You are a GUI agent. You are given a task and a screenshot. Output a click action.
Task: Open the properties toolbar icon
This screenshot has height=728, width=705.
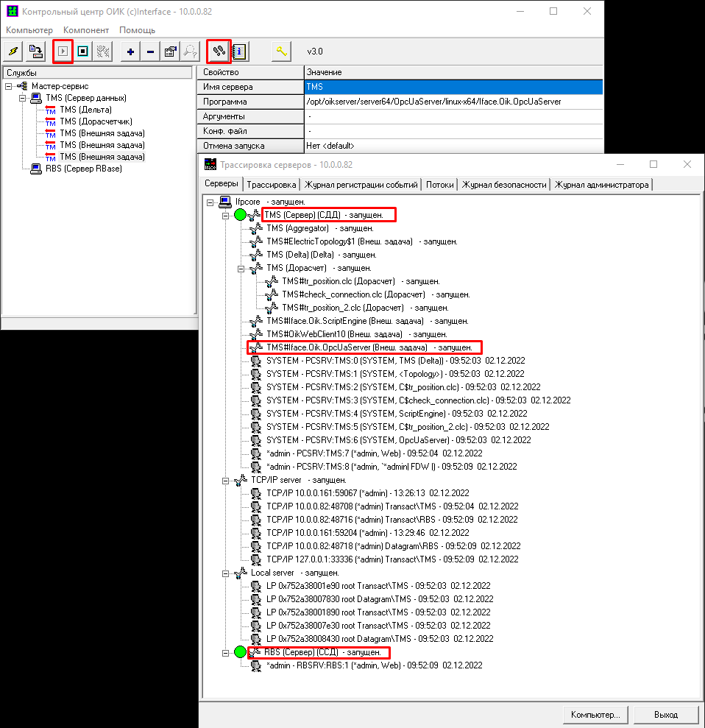click(x=170, y=52)
